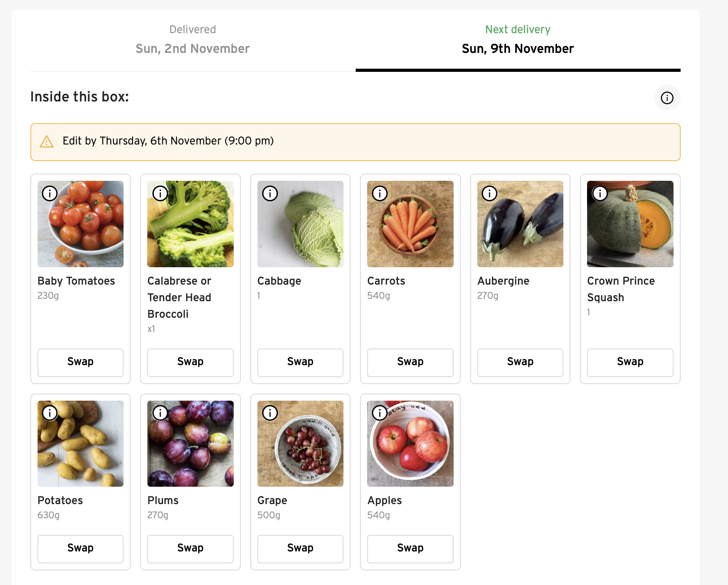728x585 pixels.
Task: Switch to Delivered Sun, 2nd November tab
Action: coord(193,40)
